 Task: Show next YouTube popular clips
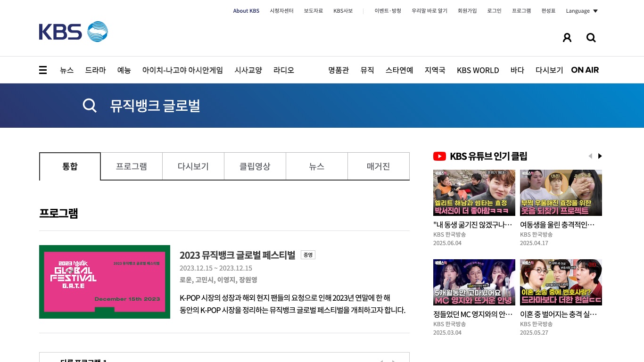click(600, 156)
